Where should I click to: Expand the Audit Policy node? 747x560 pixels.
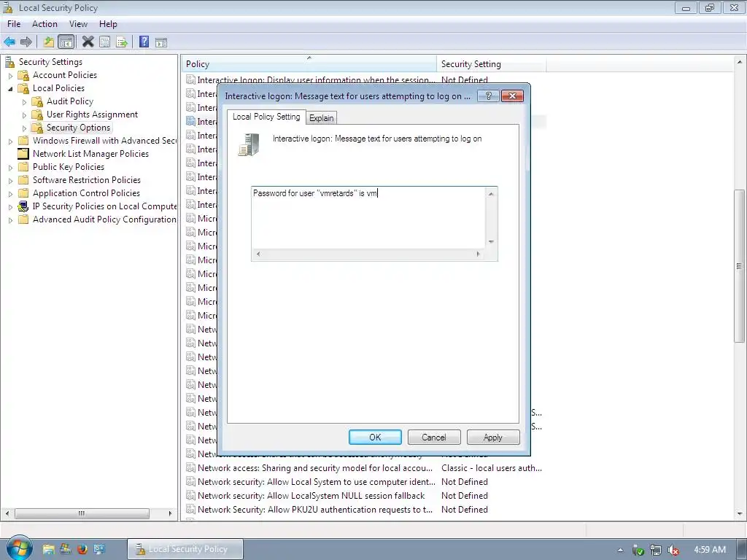tap(24, 102)
